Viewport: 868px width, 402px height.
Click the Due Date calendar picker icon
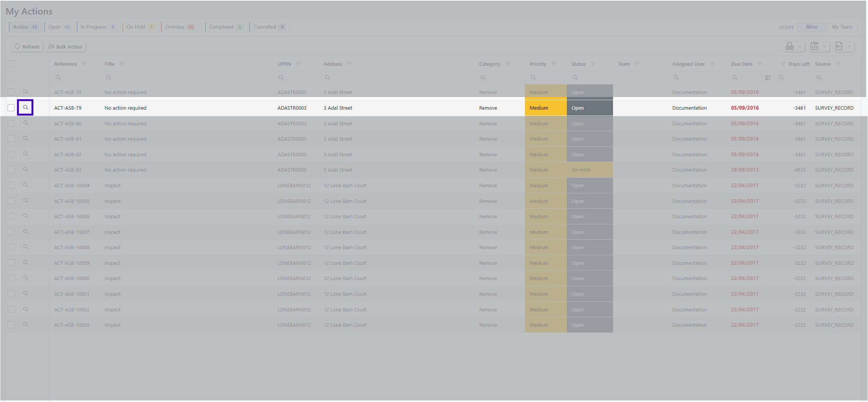point(768,78)
